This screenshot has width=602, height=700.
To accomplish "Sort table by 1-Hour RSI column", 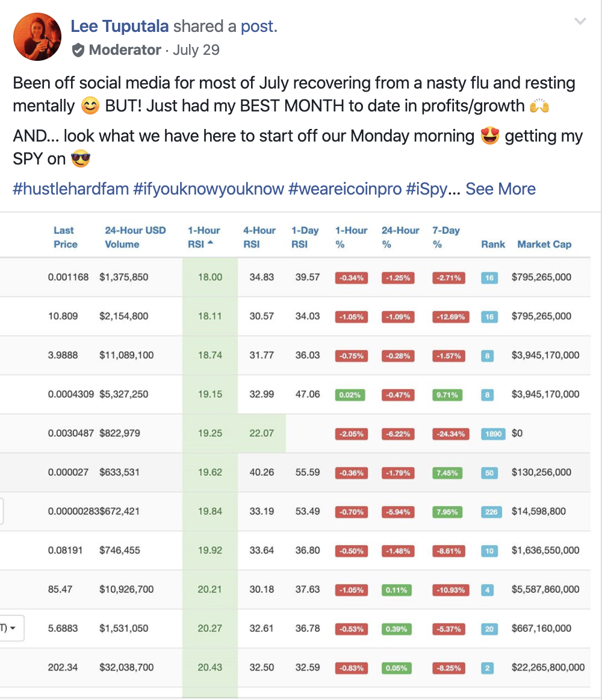I will [204, 237].
